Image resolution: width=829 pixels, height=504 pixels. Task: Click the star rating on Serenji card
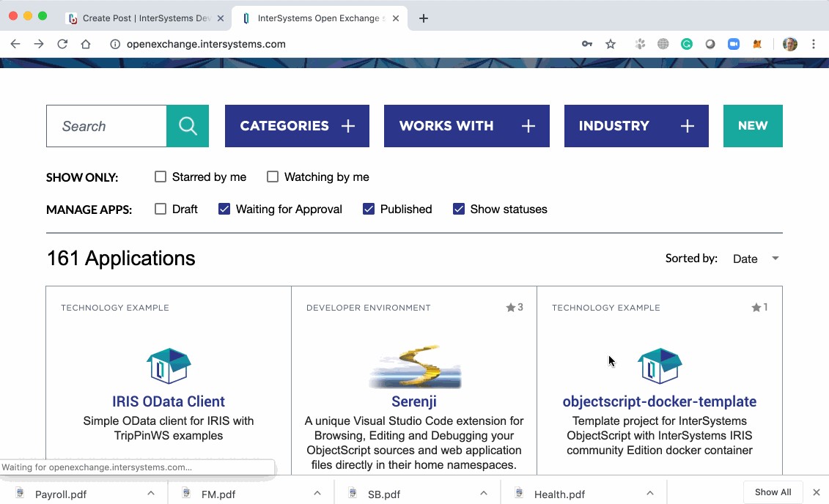(515, 308)
